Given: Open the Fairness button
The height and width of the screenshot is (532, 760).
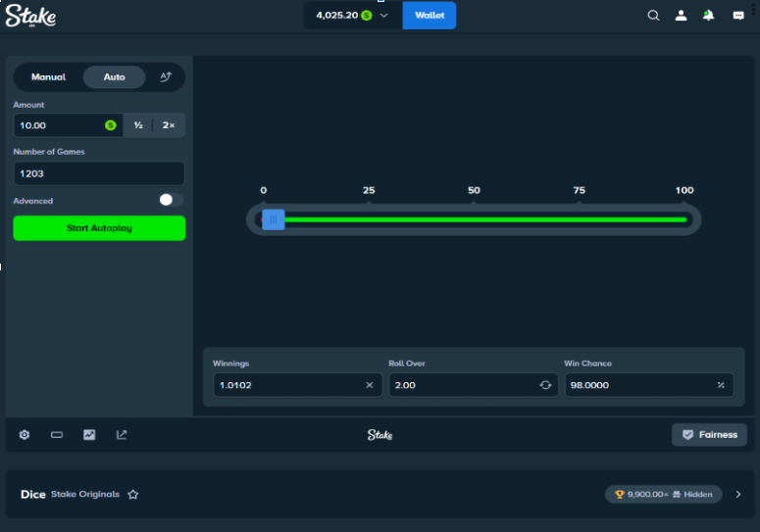Looking at the screenshot, I should tap(709, 435).
